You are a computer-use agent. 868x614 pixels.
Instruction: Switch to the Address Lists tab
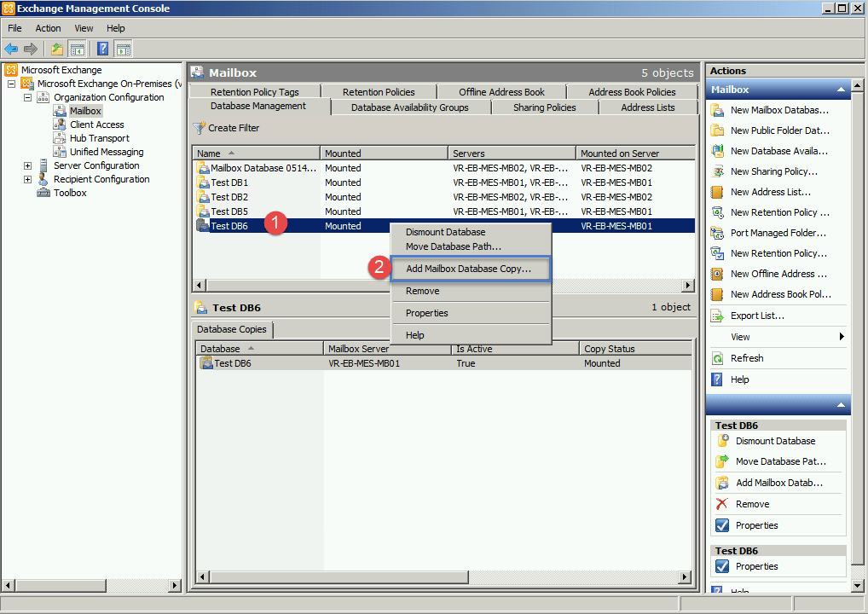pos(648,107)
